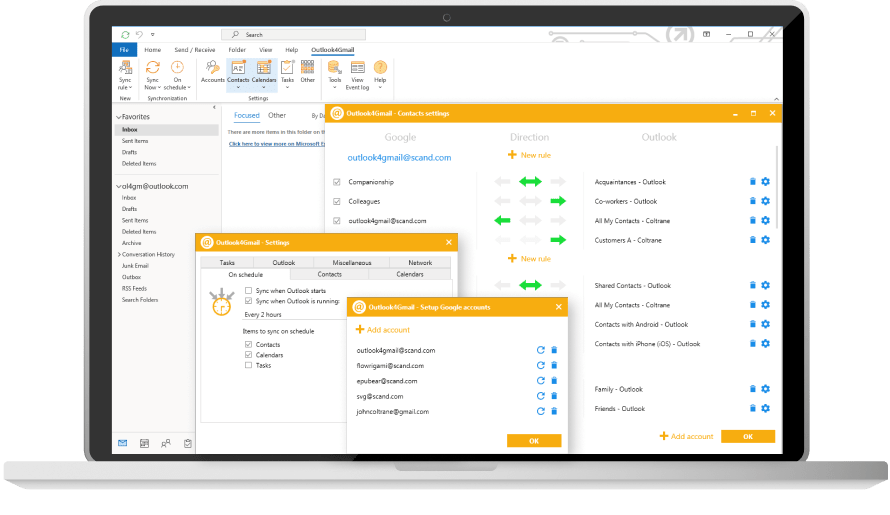The image size is (890, 515).
Task: Open the Network tab in Settings dialog
Action: (420, 262)
